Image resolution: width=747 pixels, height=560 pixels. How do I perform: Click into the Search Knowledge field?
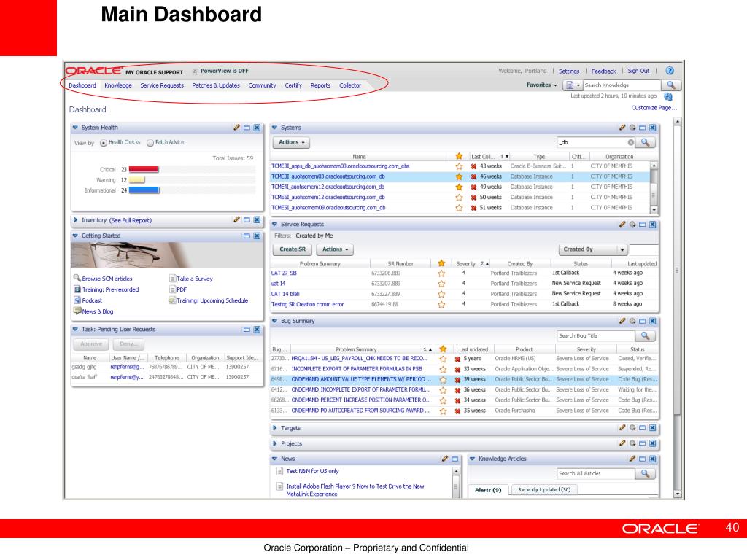622,85
